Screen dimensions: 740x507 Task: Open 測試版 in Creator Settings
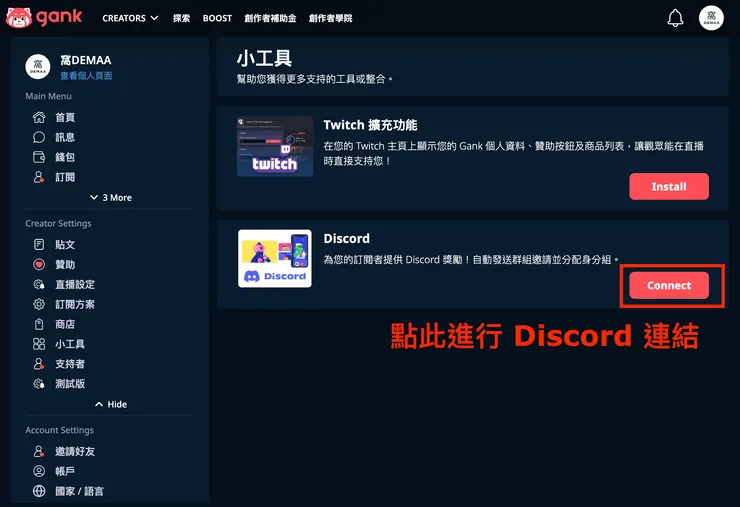click(70, 383)
